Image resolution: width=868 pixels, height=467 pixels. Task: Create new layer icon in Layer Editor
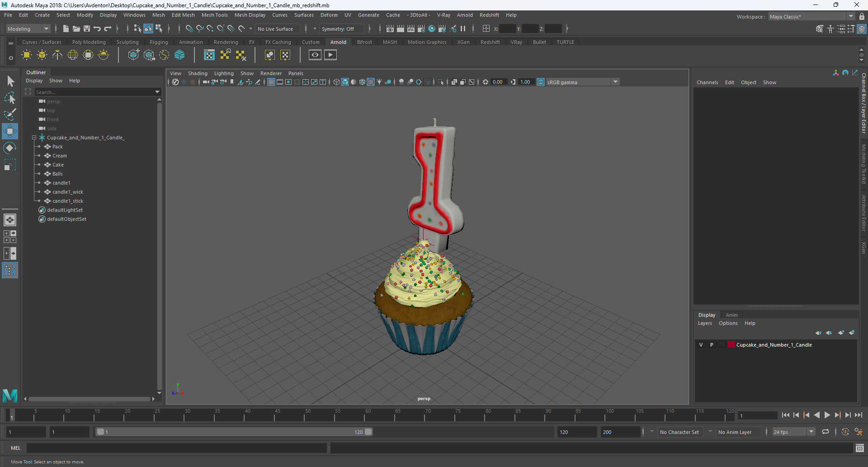click(x=841, y=333)
